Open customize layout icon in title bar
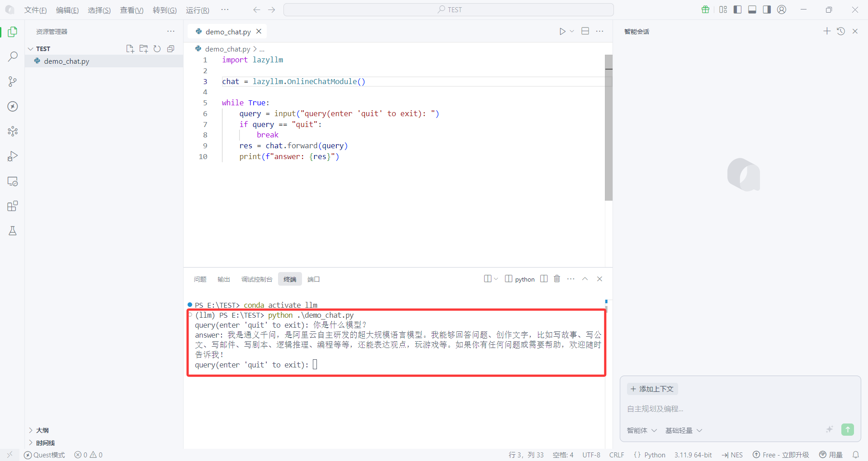 click(x=723, y=9)
